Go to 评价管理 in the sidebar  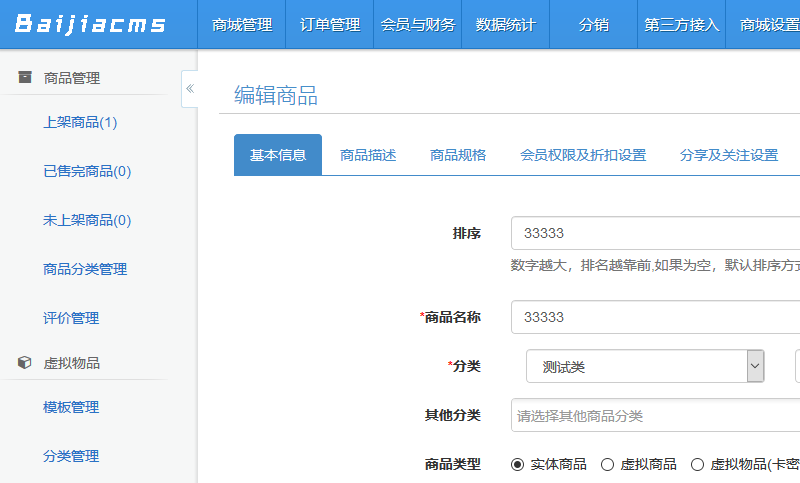click(x=71, y=318)
